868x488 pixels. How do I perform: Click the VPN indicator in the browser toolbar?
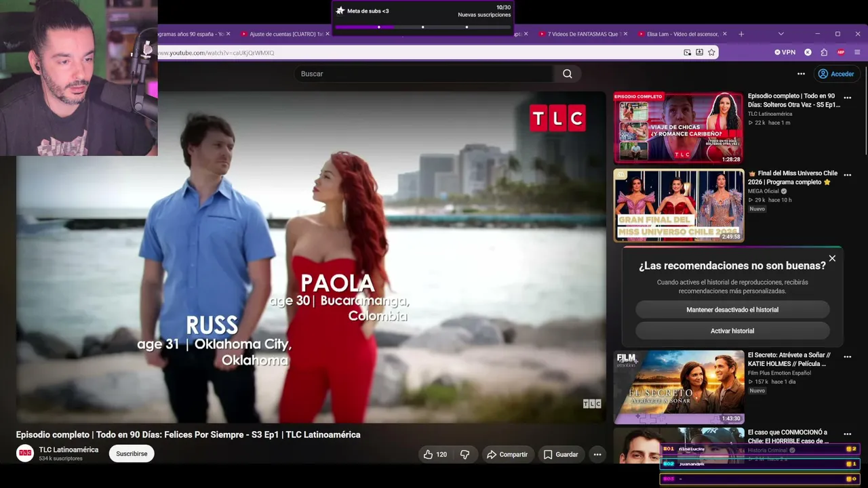tap(785, 52)
